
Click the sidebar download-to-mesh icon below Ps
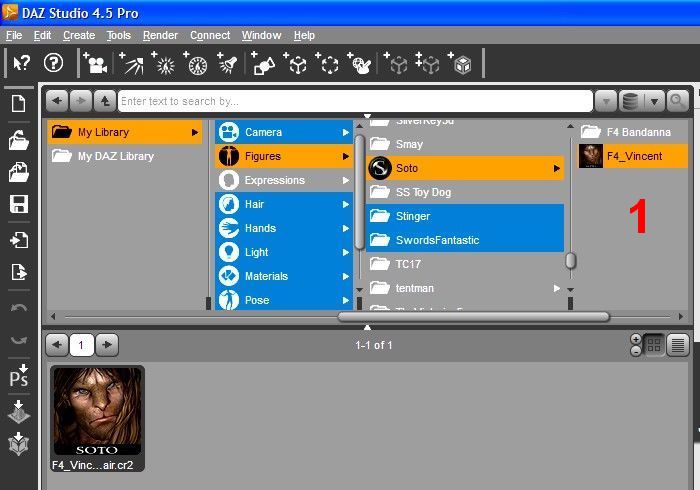(x=19, y=411)
